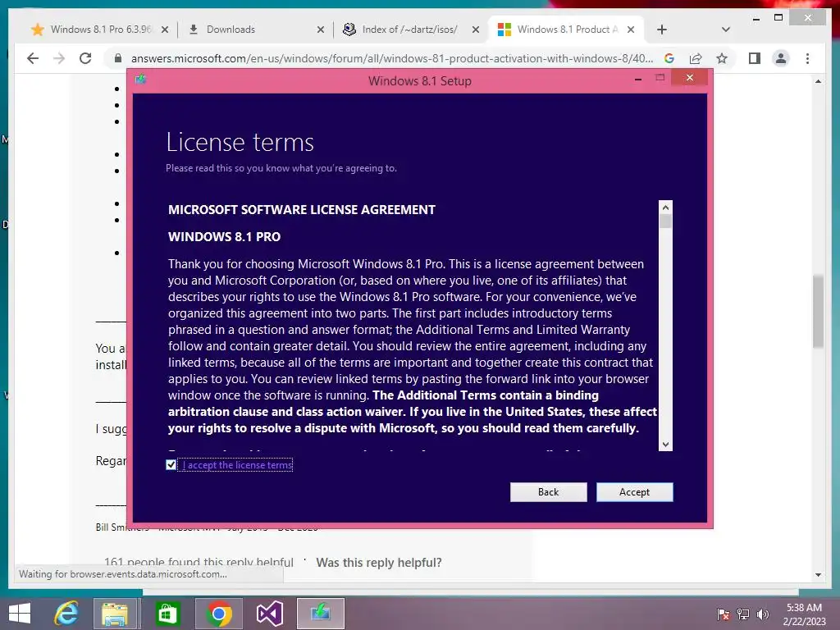Click the Chrome page scrollbar thumb

pyautogui.click(x=818, y=311)
